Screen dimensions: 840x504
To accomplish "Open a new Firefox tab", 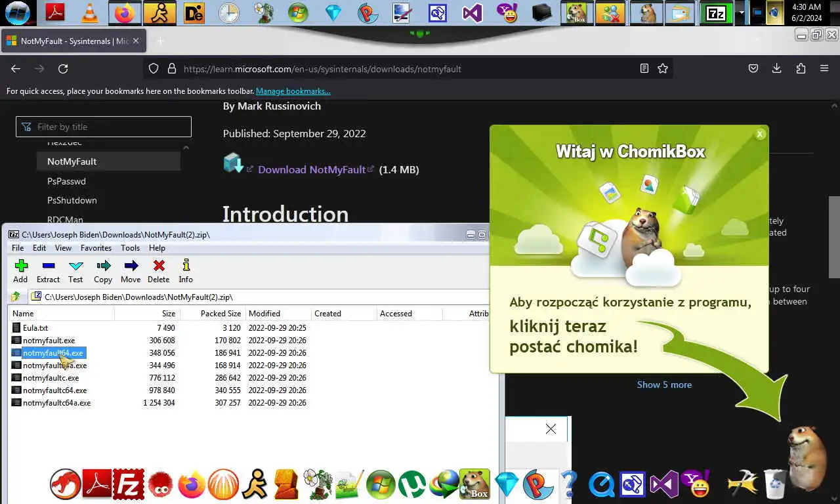I will coord(160,41).
